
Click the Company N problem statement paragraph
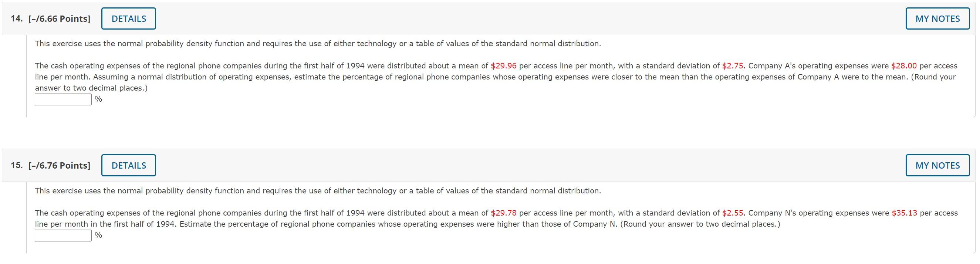pyautogui.click(x=496, y=219)
